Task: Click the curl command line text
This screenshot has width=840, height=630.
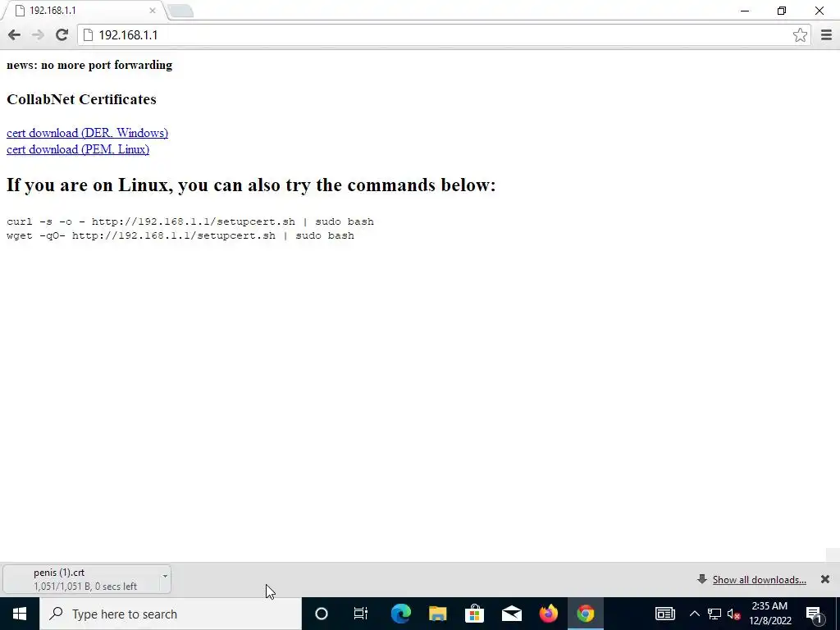Action: click(x=190, y=221)
